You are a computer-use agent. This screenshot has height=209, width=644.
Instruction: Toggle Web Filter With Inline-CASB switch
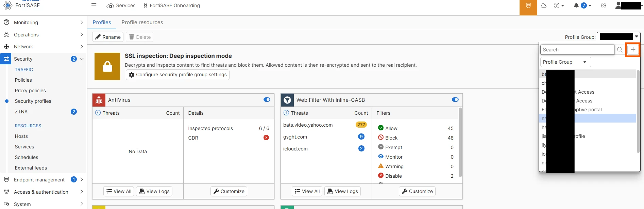point(455,100)
